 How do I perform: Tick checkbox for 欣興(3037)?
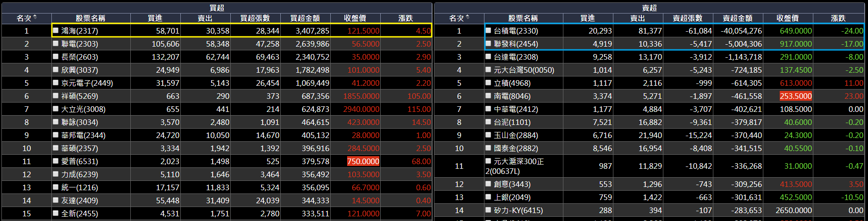pos(56,69)
